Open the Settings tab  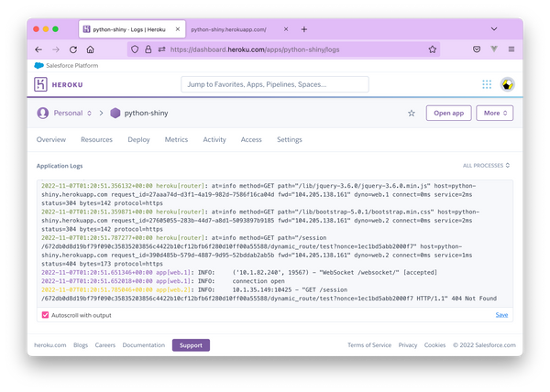pyautogui.click(x=290, y=139)
